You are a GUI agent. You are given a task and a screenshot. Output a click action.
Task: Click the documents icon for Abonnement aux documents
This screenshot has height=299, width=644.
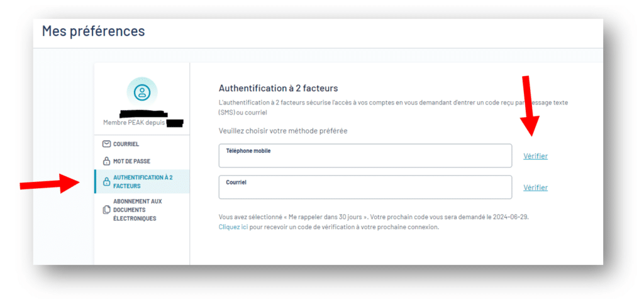click(106, 210)
